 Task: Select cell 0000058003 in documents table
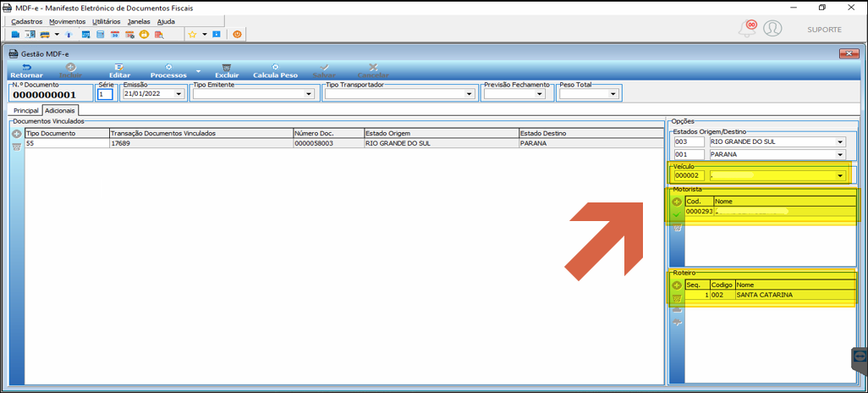tap(328, 143)
